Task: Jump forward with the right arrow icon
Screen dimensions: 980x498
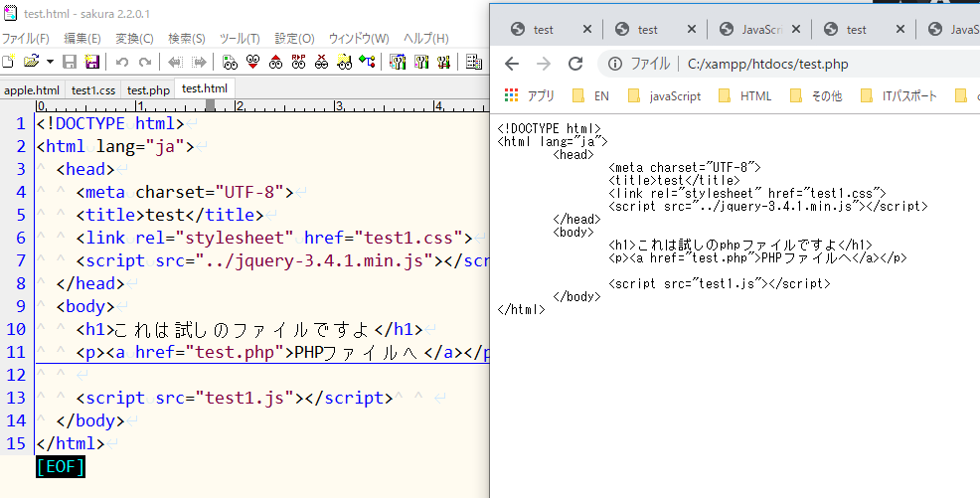Action: tap(199, 62)
